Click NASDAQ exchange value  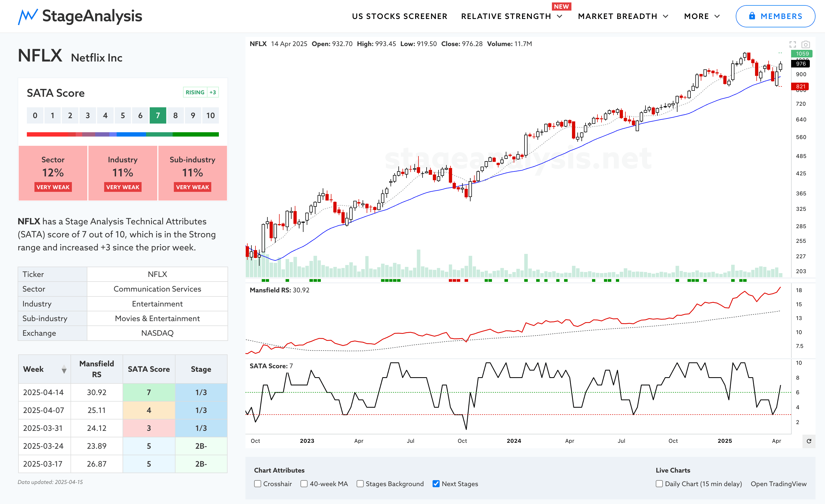tap(157, 333)
